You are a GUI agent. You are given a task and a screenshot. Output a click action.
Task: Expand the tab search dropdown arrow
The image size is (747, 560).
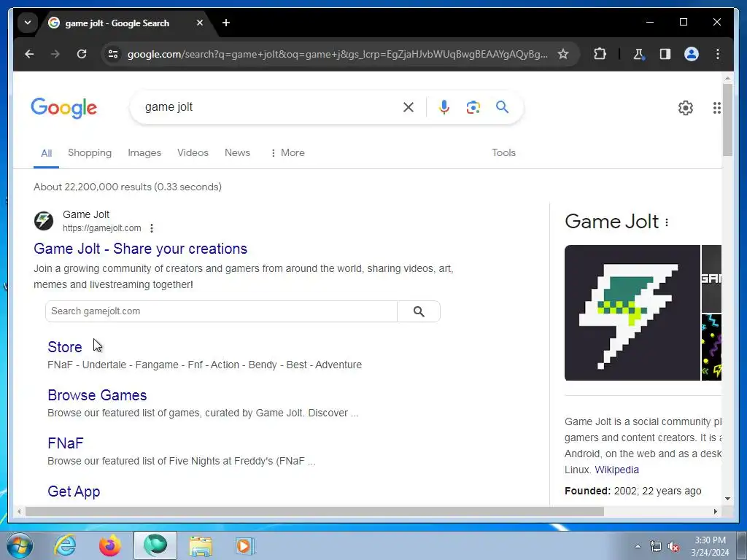(28, 23)
